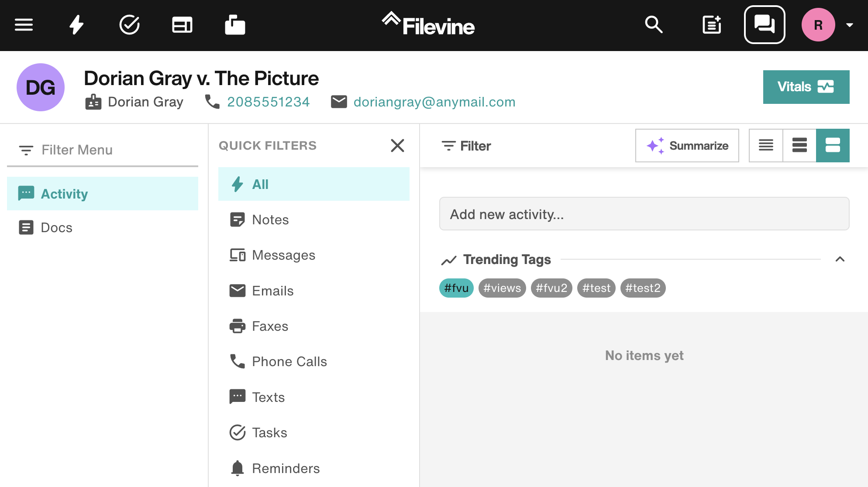Select the #fvu tag
The width and height of the screenshot is (868, 487).
[456, 288]
